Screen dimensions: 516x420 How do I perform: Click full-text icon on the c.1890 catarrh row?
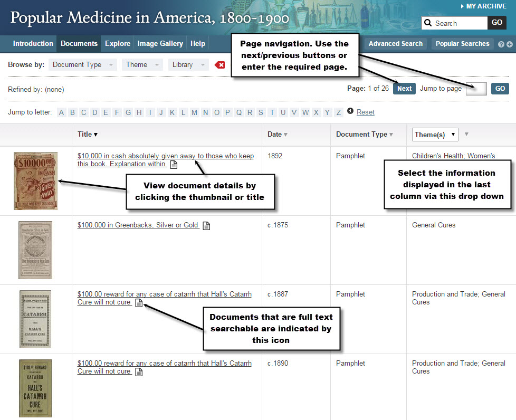tap(139, 371)
